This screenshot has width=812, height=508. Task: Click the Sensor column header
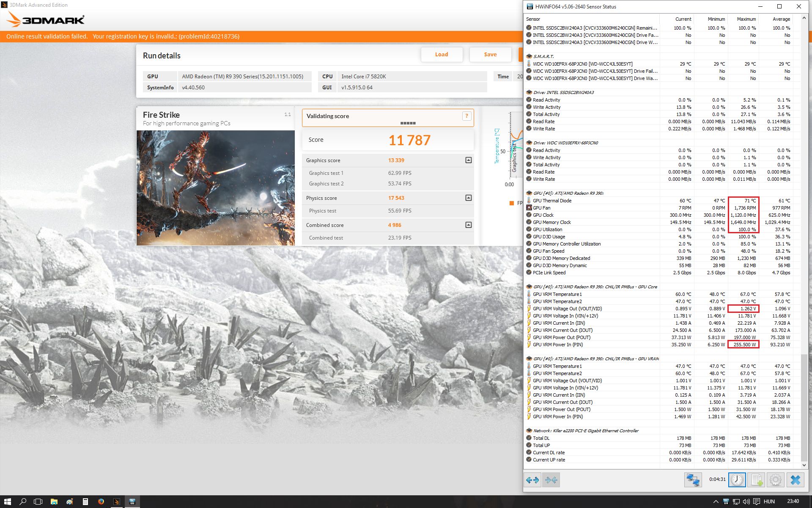coord(591,19)
